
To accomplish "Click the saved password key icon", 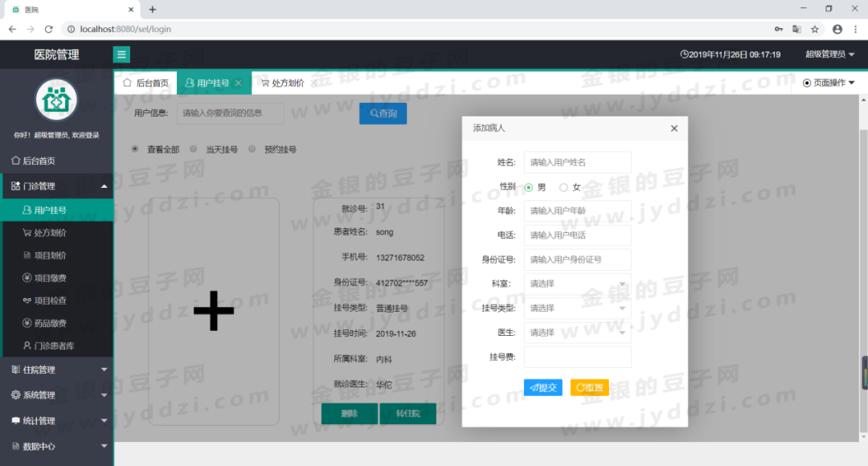I will pos(778,29).
